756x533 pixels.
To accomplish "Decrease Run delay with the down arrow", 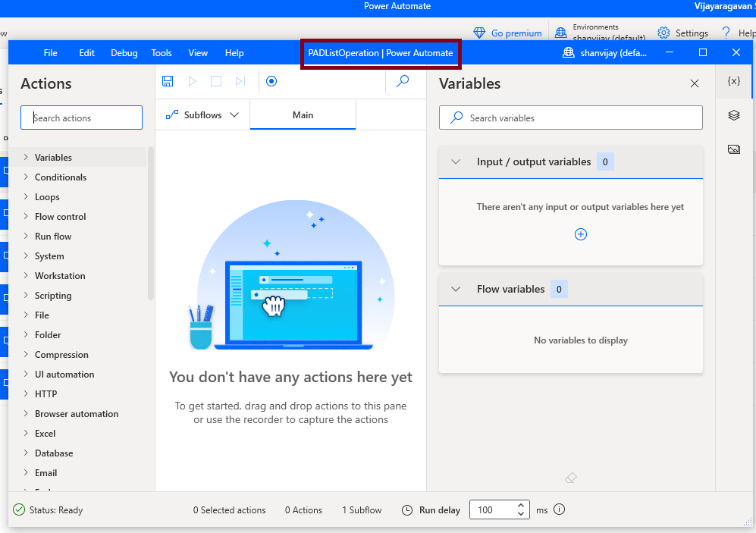I will (521, 514).
